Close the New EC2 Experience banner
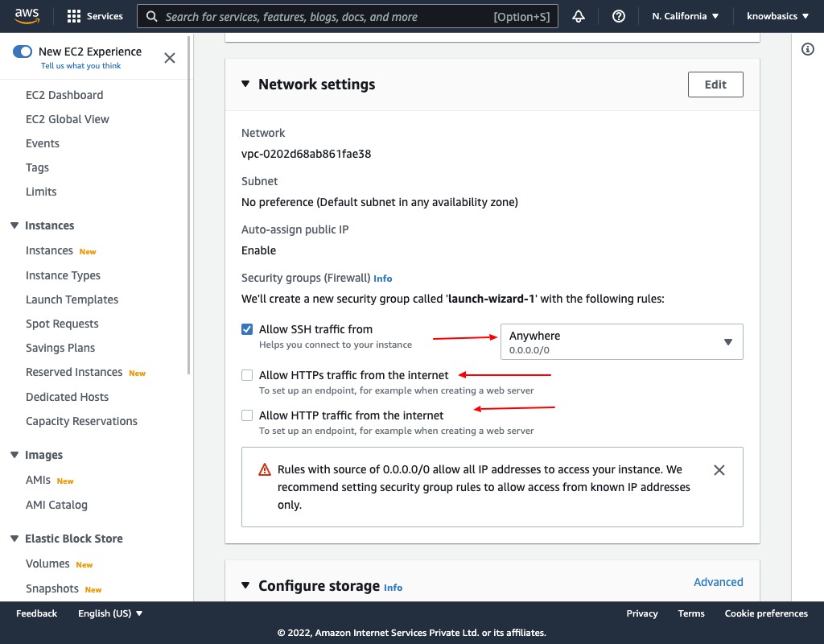824x644 pixels. click(170, 58)
